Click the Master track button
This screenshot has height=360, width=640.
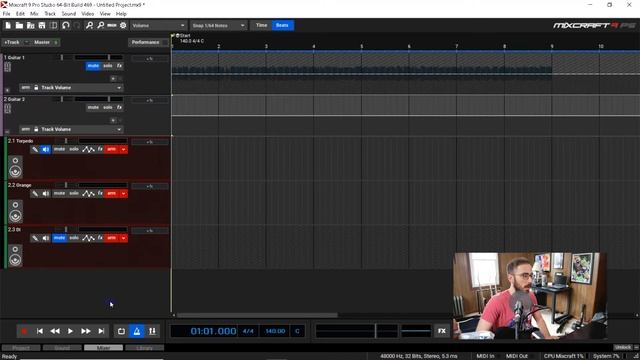point(42,42)
